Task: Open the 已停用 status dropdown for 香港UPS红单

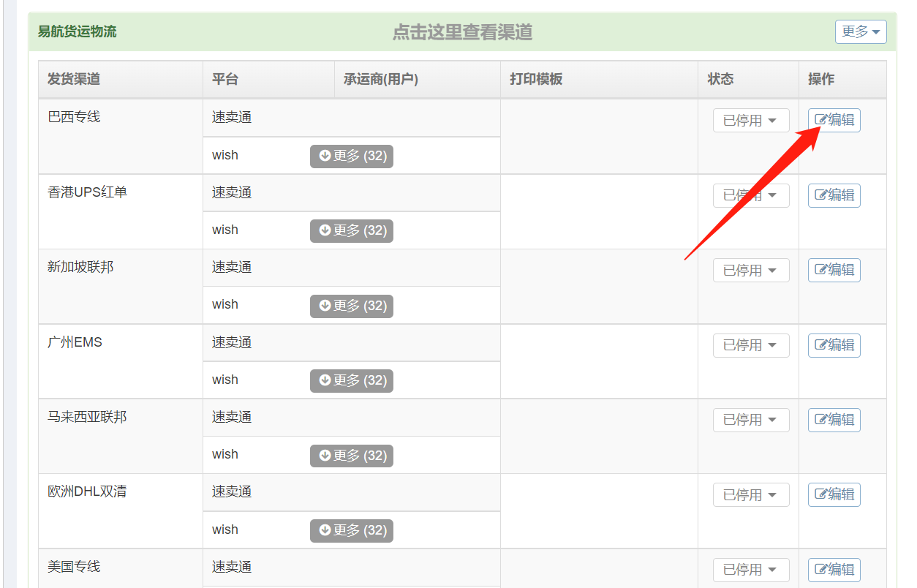Action: click(x=751, y=195)
